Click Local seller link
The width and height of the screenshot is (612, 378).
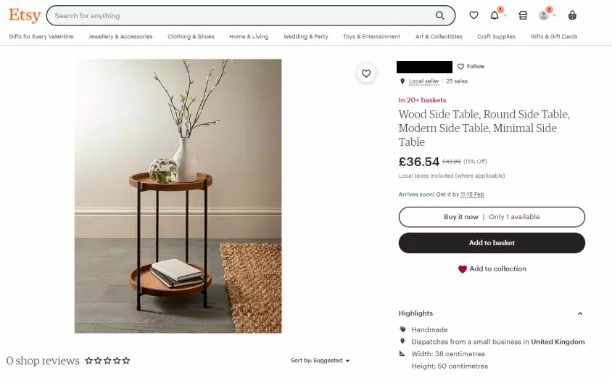pos(424,81)
